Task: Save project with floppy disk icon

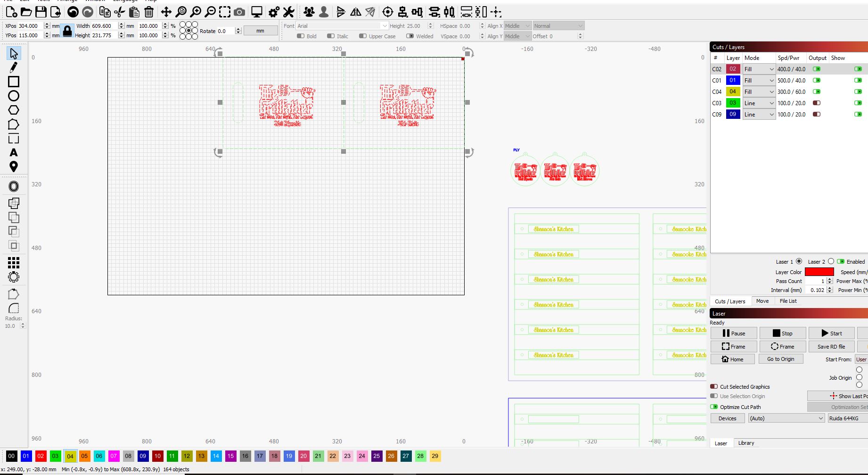Action: 41,12
